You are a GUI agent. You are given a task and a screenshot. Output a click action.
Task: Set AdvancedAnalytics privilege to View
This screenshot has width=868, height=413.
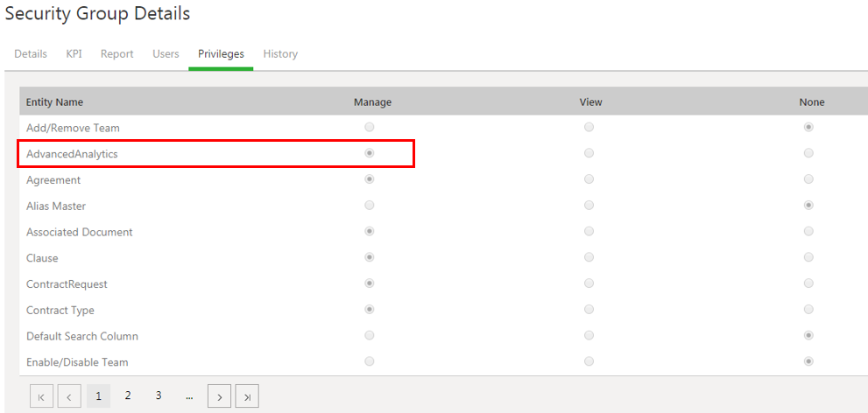pos(589,153)
